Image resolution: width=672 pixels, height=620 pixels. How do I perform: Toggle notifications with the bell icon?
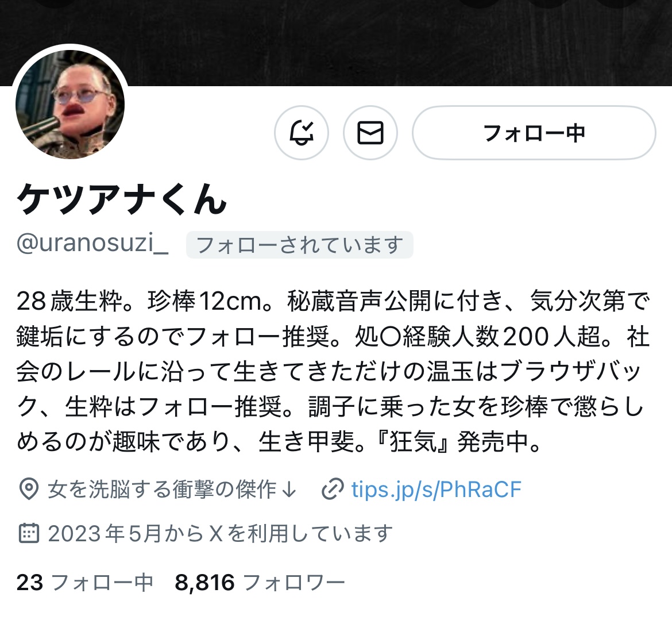(x=302, y=133)
